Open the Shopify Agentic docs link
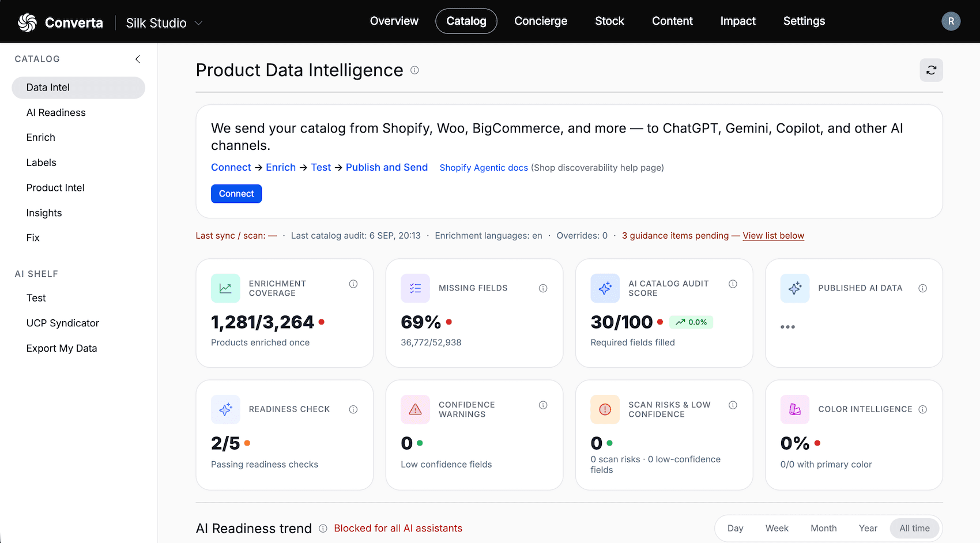The image size is (980, 543). pos(484,168)
